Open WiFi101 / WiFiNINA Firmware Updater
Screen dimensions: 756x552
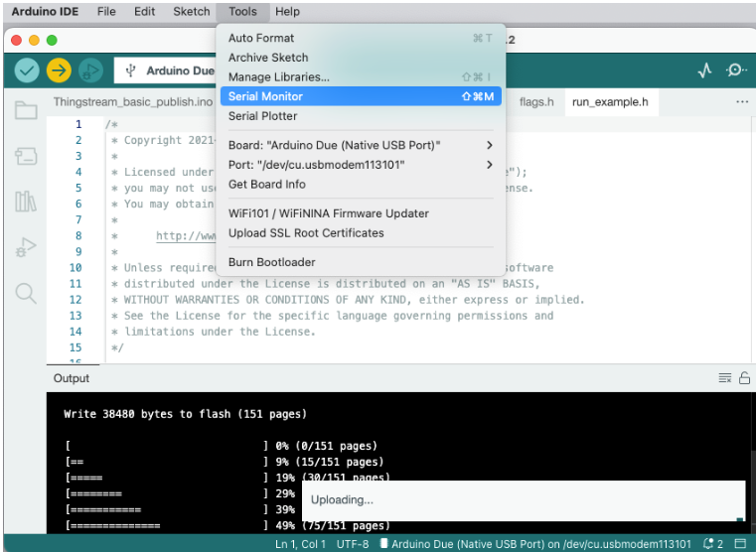click(x=361, y=213)
